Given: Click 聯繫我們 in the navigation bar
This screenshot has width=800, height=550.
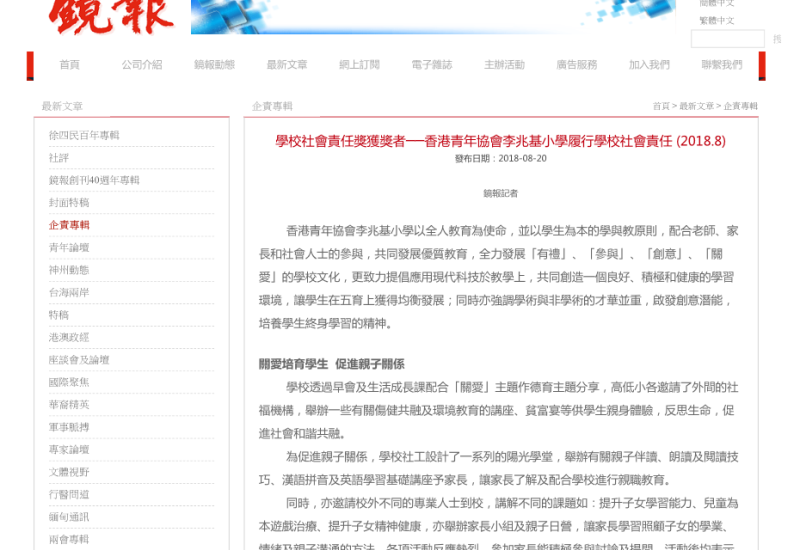Looking at the screenshot, I should point(721,65).
